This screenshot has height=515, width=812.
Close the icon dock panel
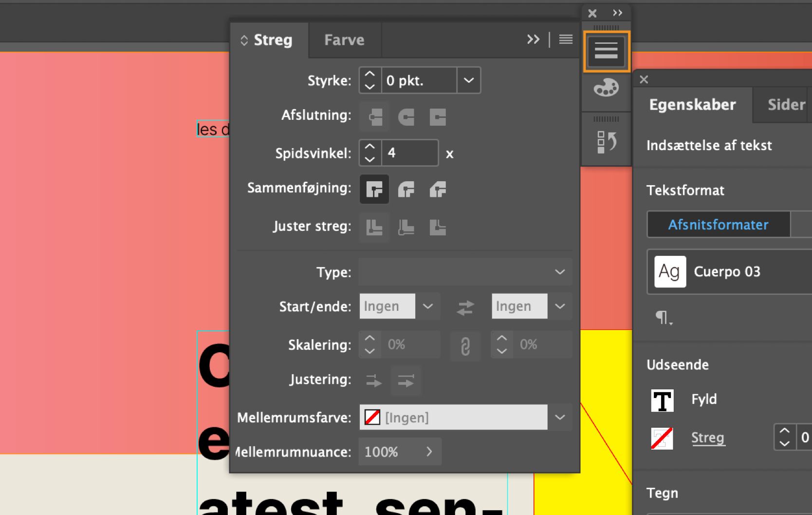[x=592, y=13]
